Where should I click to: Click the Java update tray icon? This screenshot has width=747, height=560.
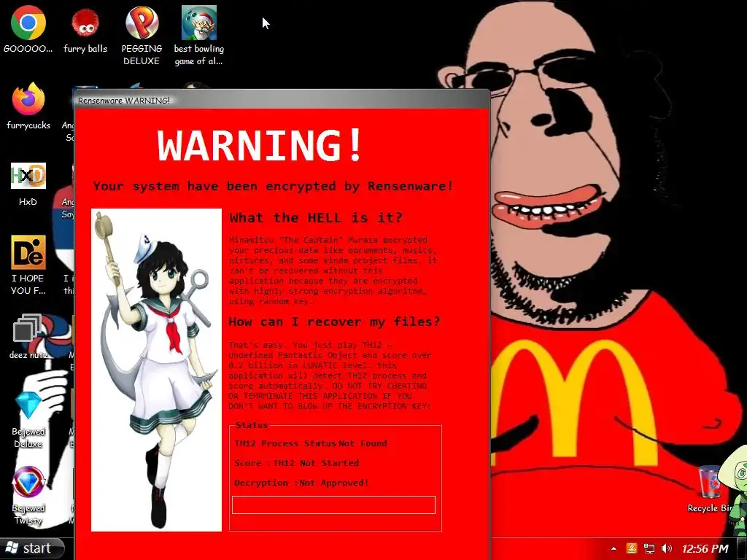(631, 549)
